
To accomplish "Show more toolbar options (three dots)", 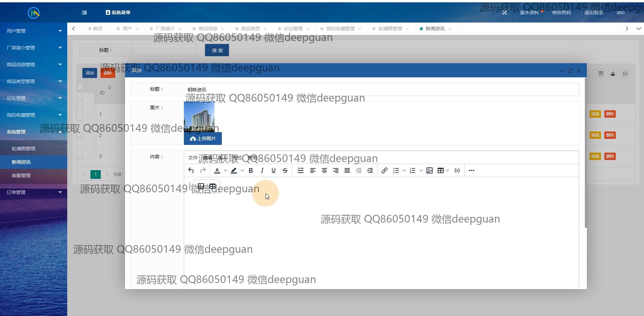I will (x=472, y=170).
